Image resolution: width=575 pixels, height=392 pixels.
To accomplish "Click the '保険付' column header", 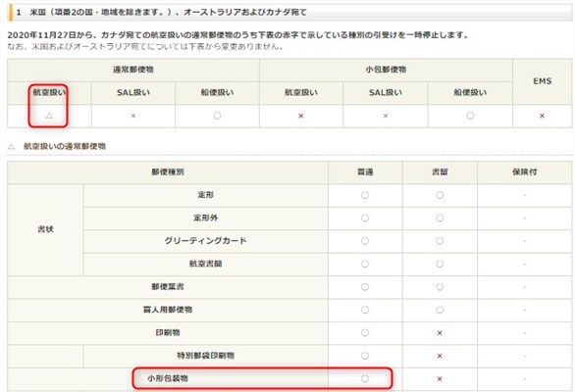I will [525, 171].
